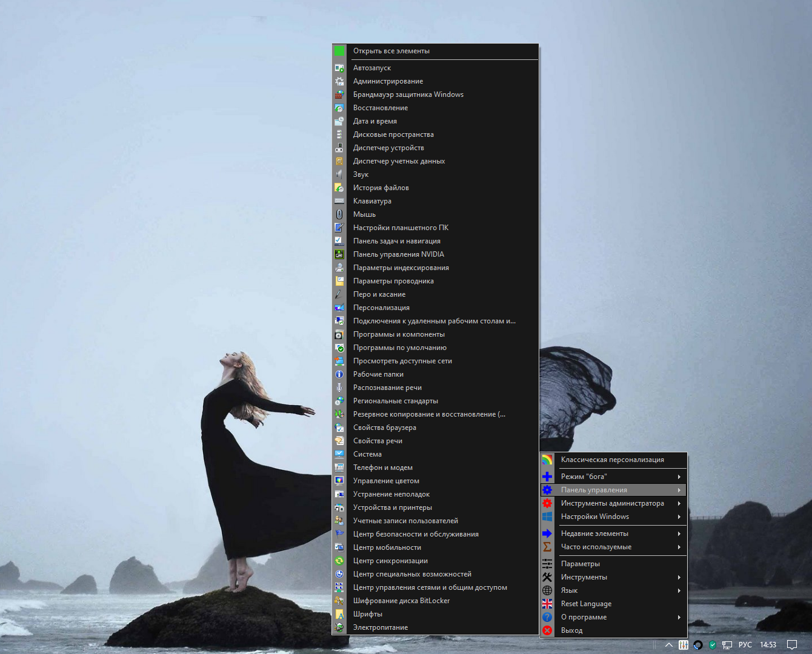Expand the Инструменты submenu arrow
The width and height of the screenshot is (812, 654).
pos(679,577)
